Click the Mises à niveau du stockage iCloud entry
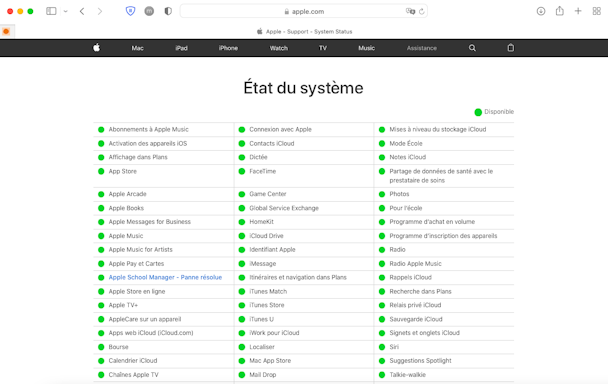The width and height of the screenshot is (608, 384). click(x=438, y=129)
